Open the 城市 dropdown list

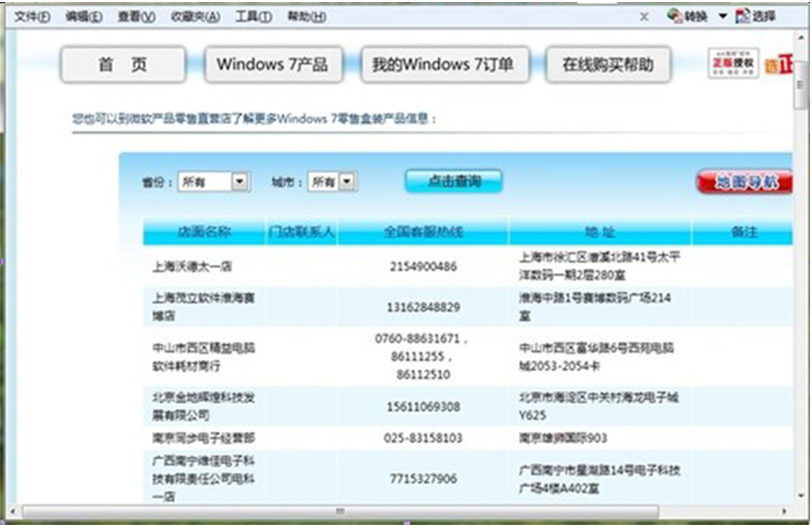(332, 182)
